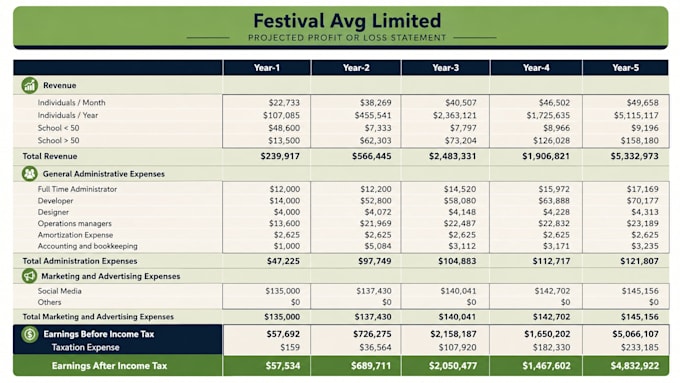Screen dimensions: 680x383
Task: Click the Total Administration Expenses label
Action: 80,261
